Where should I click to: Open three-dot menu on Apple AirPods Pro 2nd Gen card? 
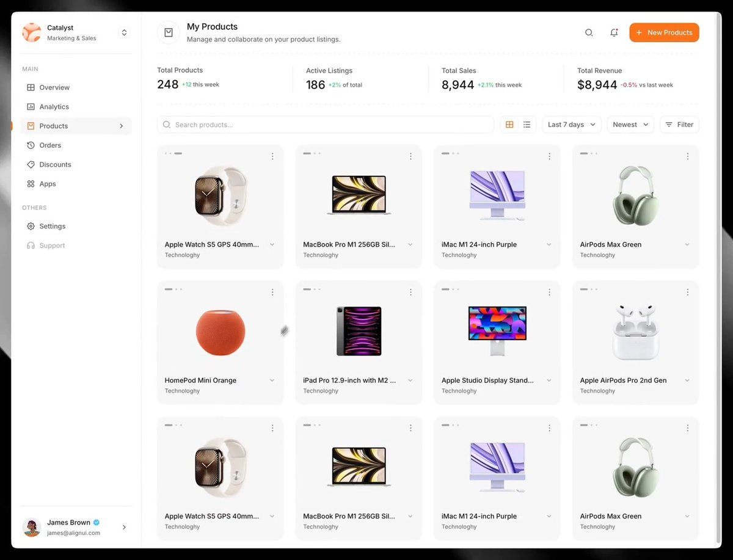click(688, 292)
